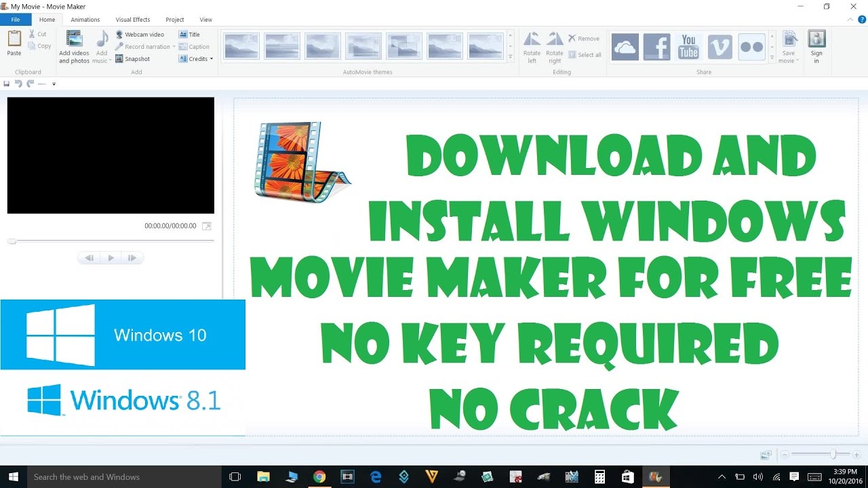This screenshot has width=868, height=488.
Task: Remove the selected item
Action: pyautogui.click(x=584, y=39)
